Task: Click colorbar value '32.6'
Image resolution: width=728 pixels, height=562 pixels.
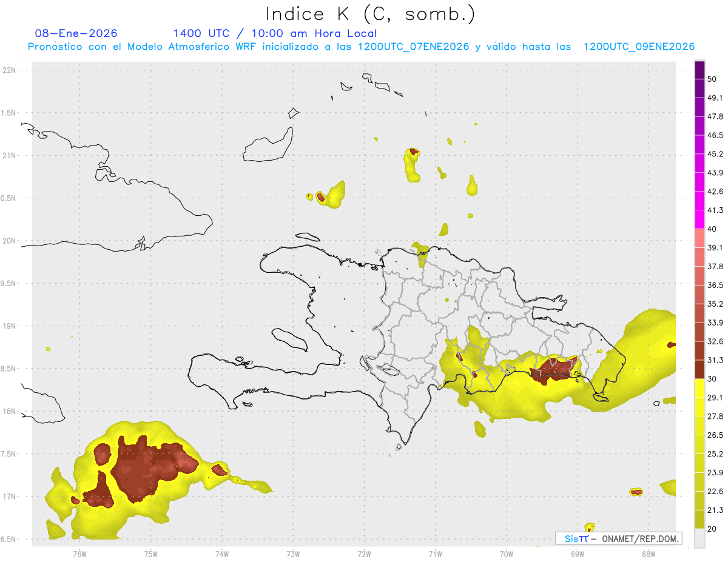Action: (715, 341)
